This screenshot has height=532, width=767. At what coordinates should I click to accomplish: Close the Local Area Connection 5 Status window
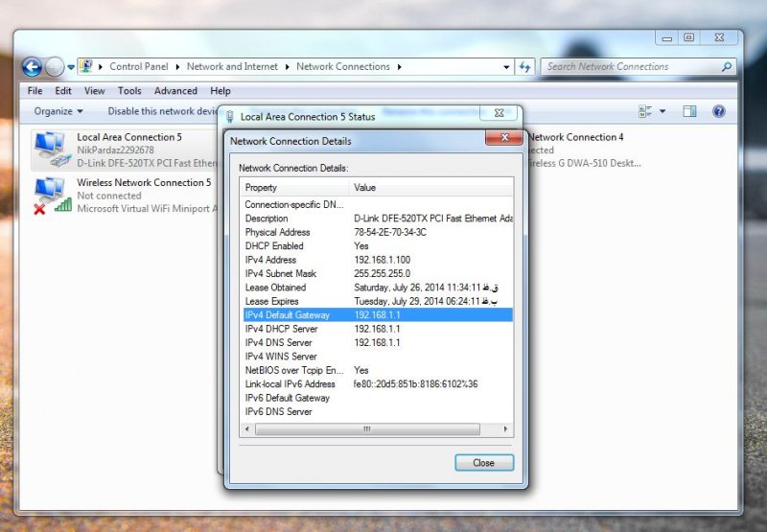click(499, 113)
